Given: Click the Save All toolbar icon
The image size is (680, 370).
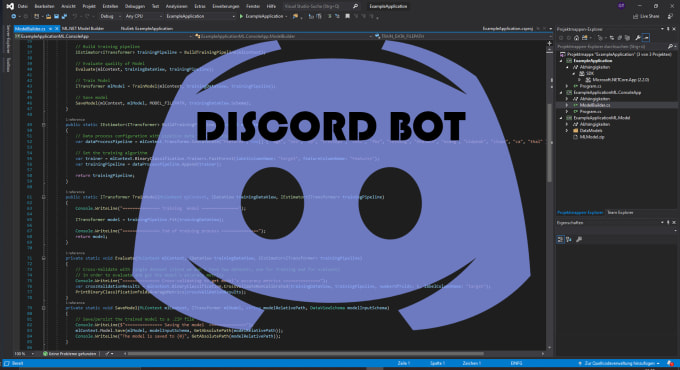Looking at the screenshot, I should (x=64, y=16).
